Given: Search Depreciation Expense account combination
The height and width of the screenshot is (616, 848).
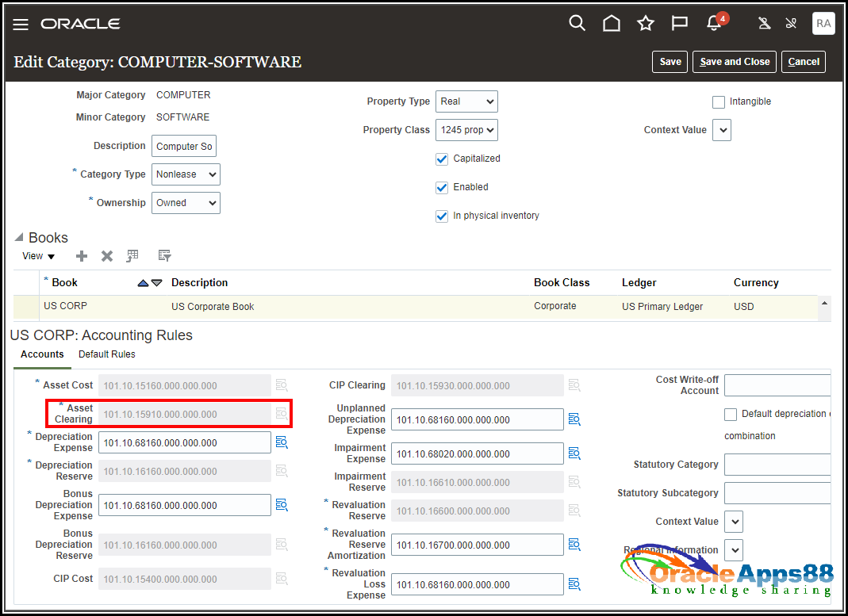Looking at the screenshot, I should point(282,442).
